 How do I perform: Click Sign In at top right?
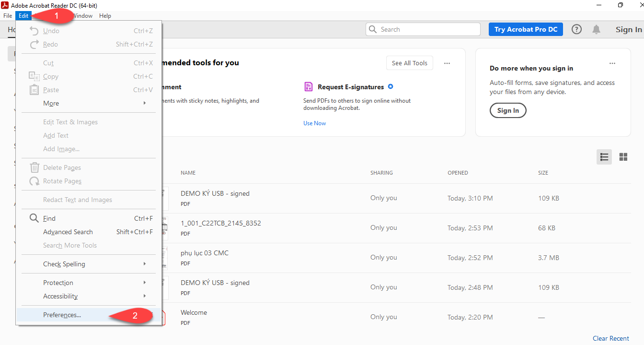tap(629, 30)
